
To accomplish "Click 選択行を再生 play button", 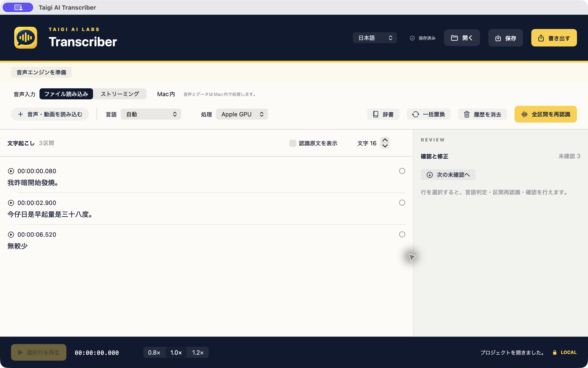I will [39, 352].
